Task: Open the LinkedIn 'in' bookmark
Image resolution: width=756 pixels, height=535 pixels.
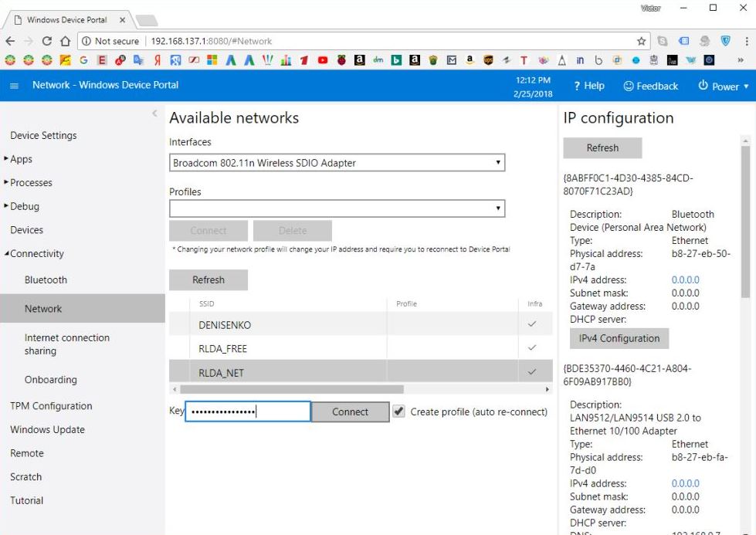Action: (580, 60)
